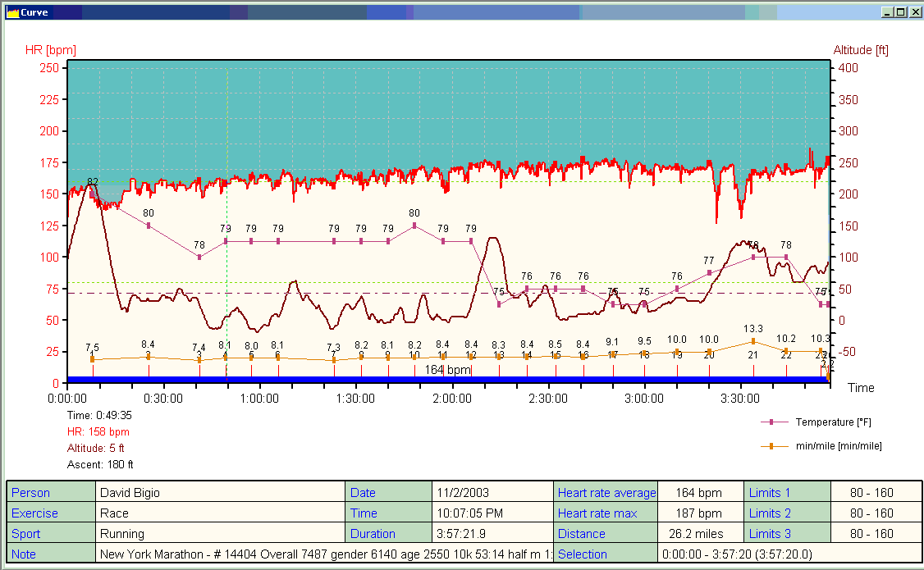Screen dimensions: 924x570
Task: Select the 82 degree temperature point
Action: click(93, 194)
